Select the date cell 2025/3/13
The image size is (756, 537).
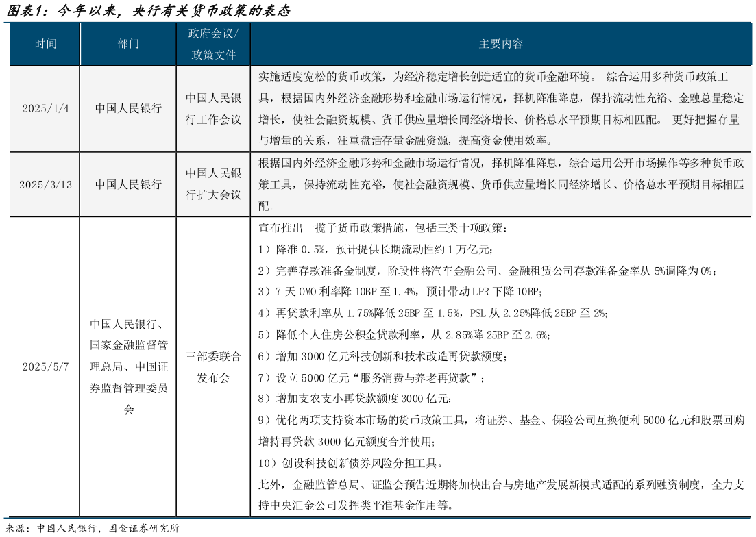[44, 183]
